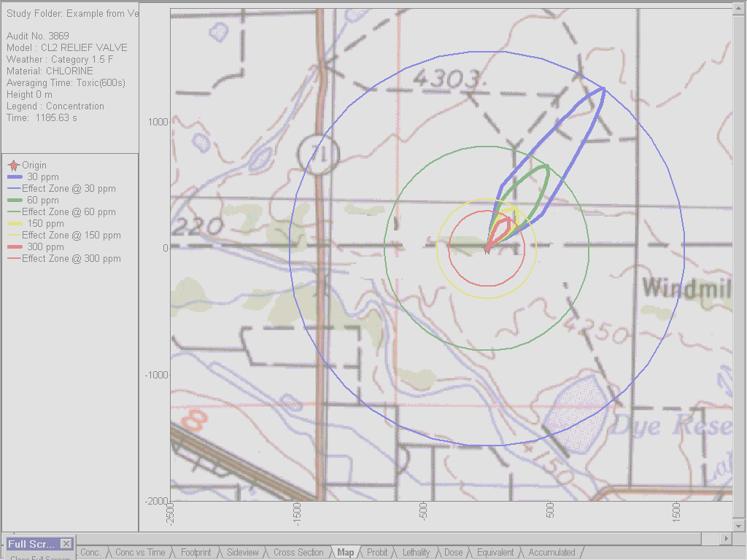Click the 'Legend : Concentration' line

coord(55,106)
